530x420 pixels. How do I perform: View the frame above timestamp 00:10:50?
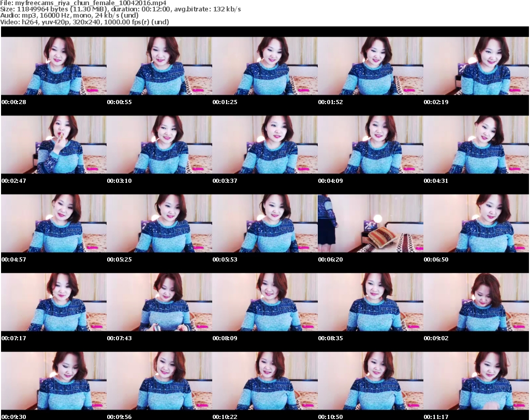(371, 381)
